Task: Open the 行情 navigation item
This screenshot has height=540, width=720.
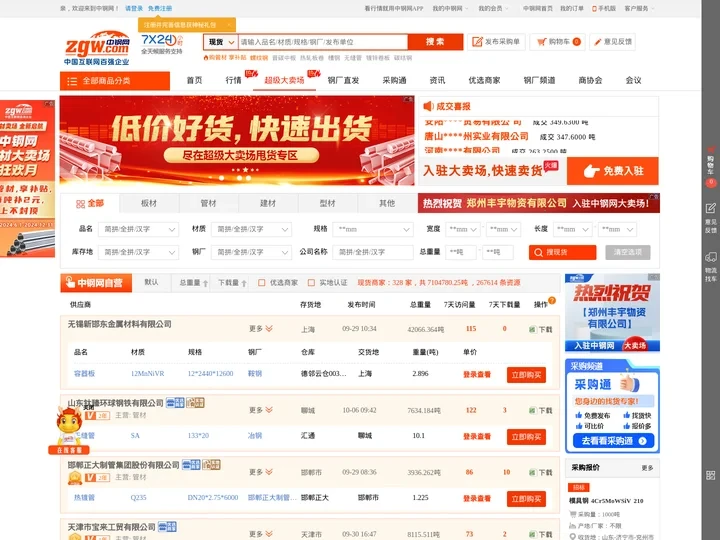Action: click(233, 80)
